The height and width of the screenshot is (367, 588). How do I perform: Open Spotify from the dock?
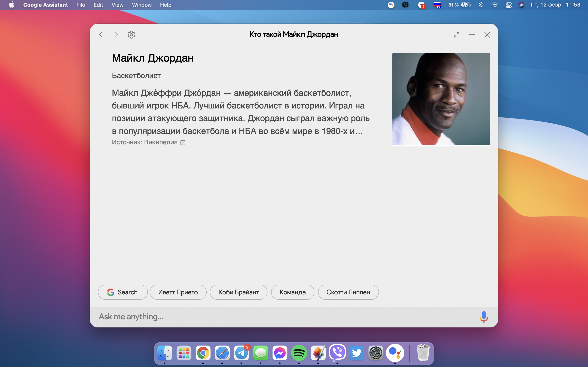(x=299, y=353)
